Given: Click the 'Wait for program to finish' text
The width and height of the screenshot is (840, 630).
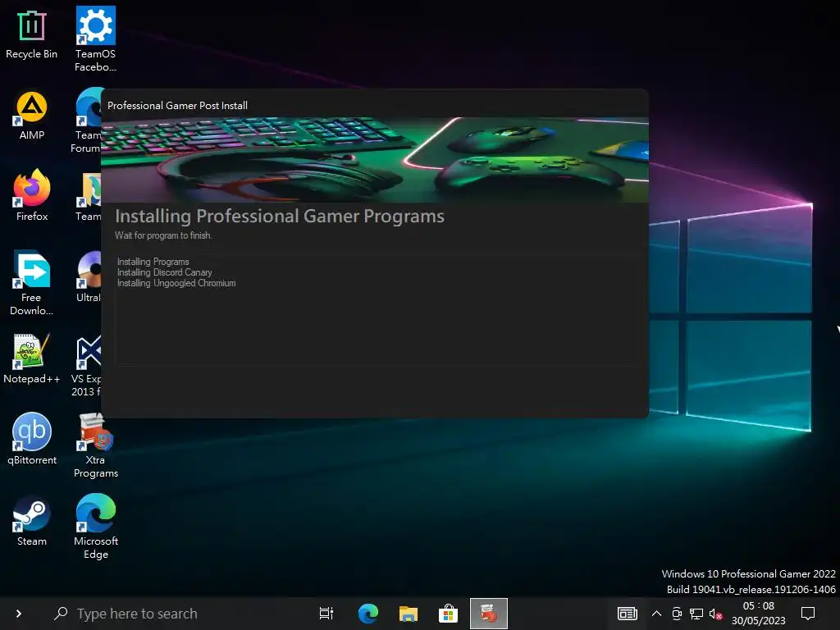Looking at the screenshot, I should [163, 235].
